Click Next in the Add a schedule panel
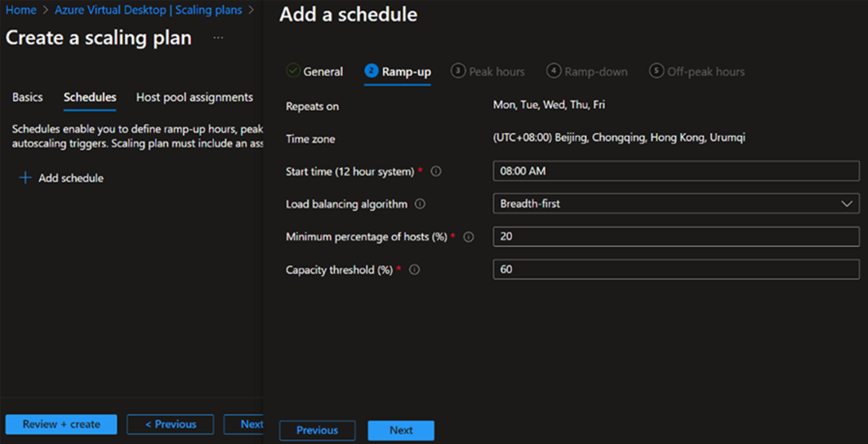868x444 pixels. [x=401, y=430]
